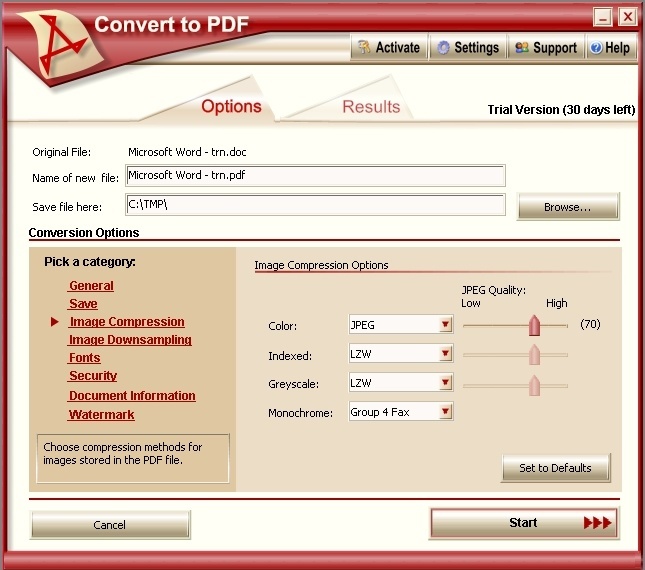Click the Browse... button

[x=568, y=206]
